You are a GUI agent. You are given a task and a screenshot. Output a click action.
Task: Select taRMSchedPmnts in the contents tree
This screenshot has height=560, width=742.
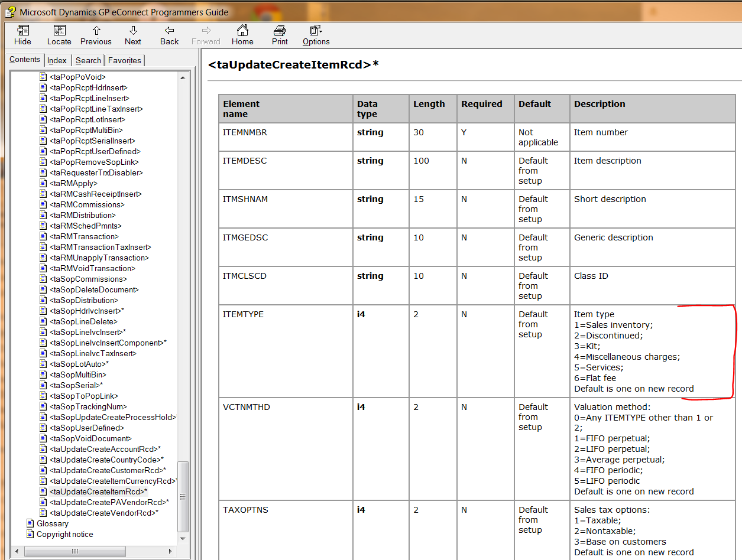(86, 226)
